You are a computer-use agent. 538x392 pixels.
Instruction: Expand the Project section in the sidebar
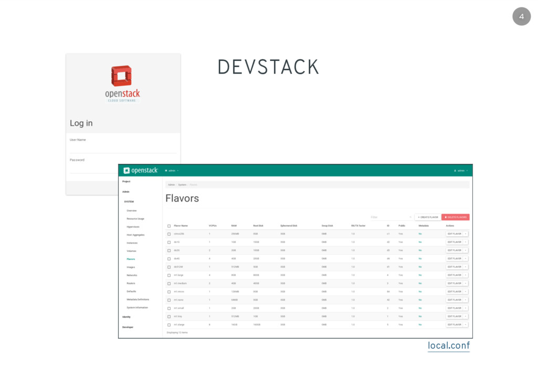126,182
